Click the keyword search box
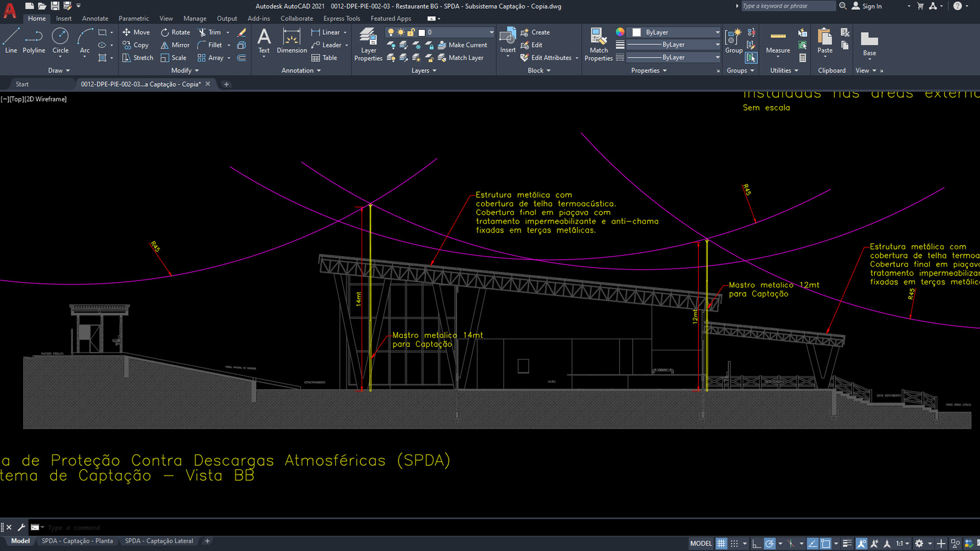Image resolution: width=980 pixels, height=551 pixels. pyautogui.click(x=788, y=6)
